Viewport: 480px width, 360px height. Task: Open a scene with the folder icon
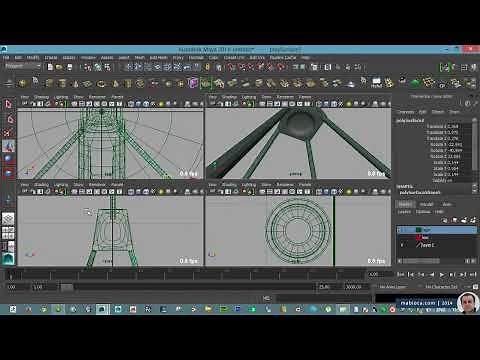59,67
